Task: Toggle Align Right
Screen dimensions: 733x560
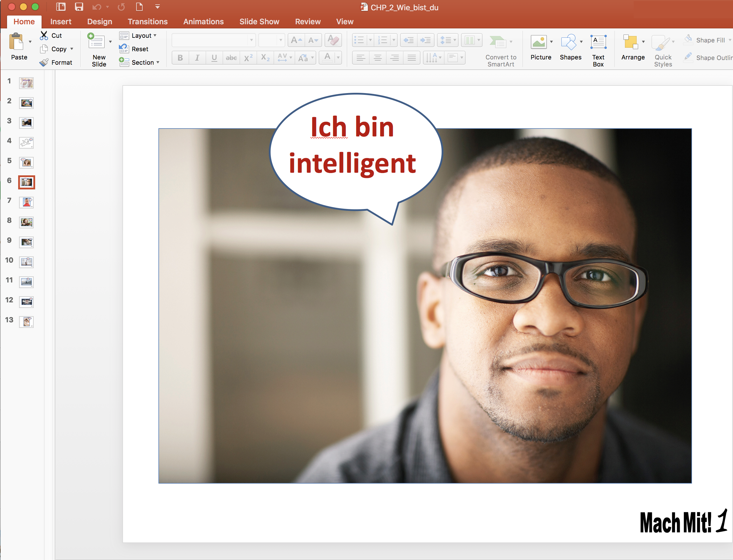Action: click(x=394, y=58)
